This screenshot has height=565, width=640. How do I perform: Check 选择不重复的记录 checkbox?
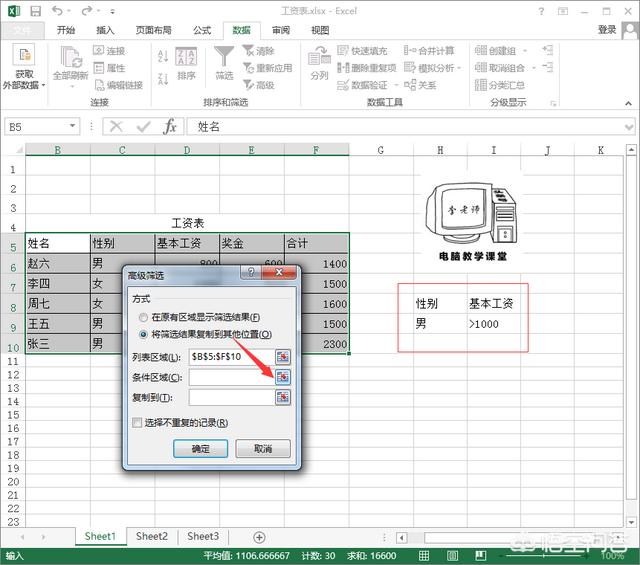[137, 423]
